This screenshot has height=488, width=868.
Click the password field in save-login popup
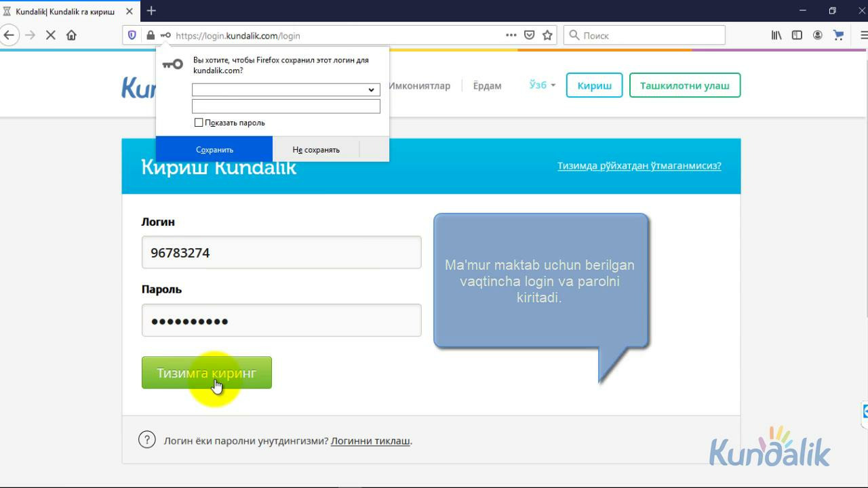(x=286, y=106)
